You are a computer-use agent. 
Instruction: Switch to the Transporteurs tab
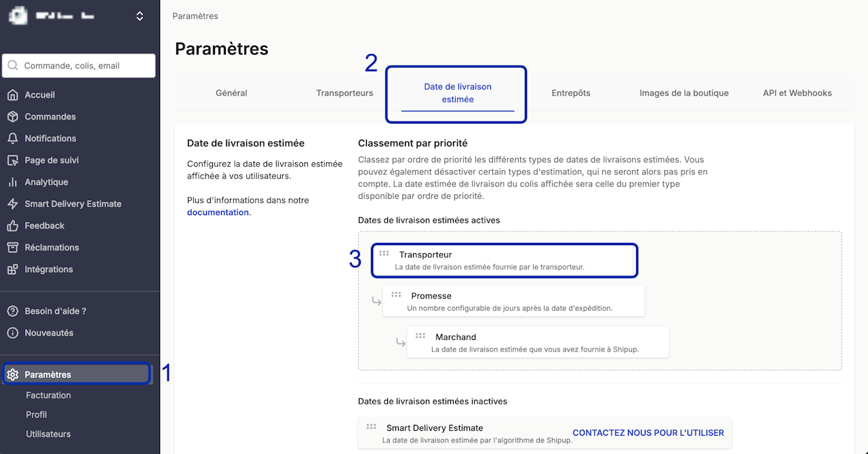point(344,93)
